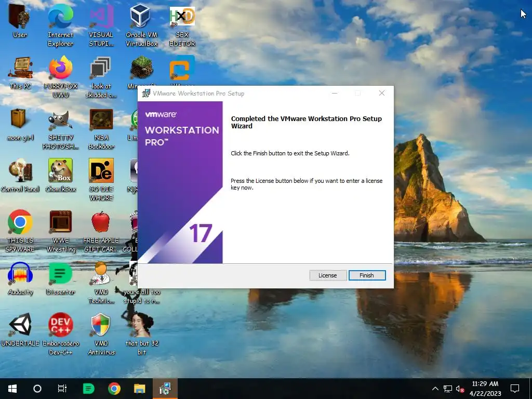Select the WWE Wrestling desktop icon
The width and height of the screenshot is (532, 399).
61,232
